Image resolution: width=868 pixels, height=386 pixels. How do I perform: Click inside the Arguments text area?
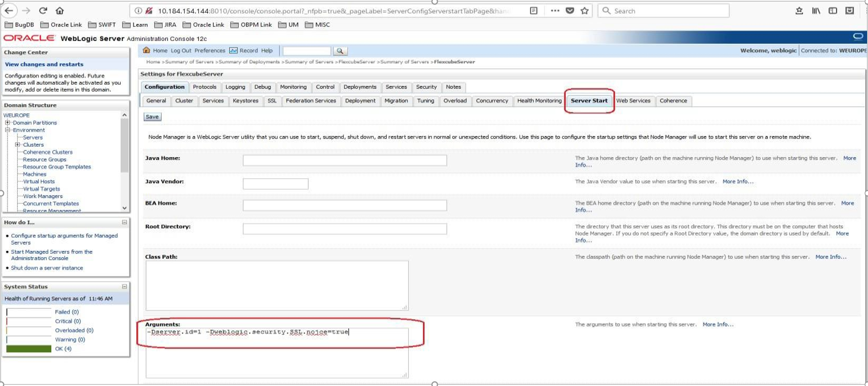[x=277, y=353]
